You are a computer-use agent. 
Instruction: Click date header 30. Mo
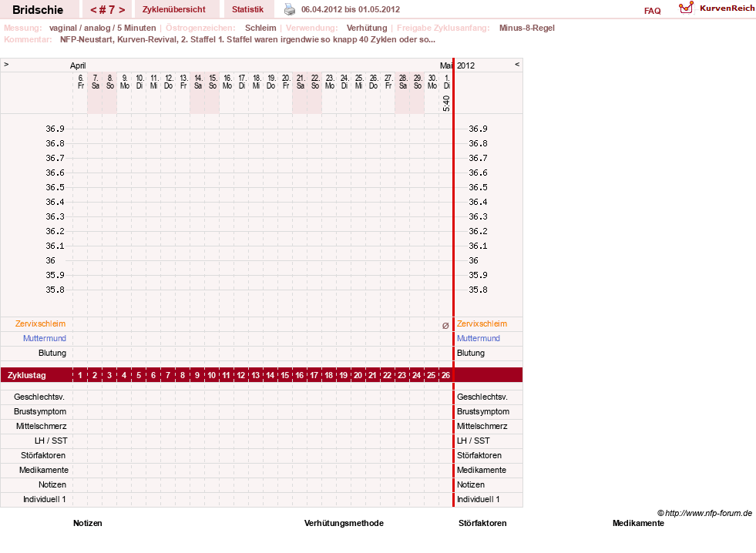[432, 82]
